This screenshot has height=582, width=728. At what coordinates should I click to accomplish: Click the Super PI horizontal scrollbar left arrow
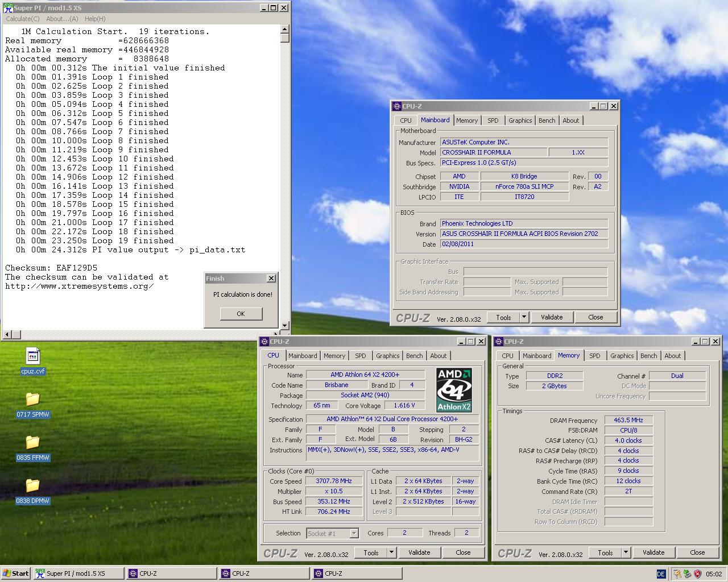click(x=7, y=334)
